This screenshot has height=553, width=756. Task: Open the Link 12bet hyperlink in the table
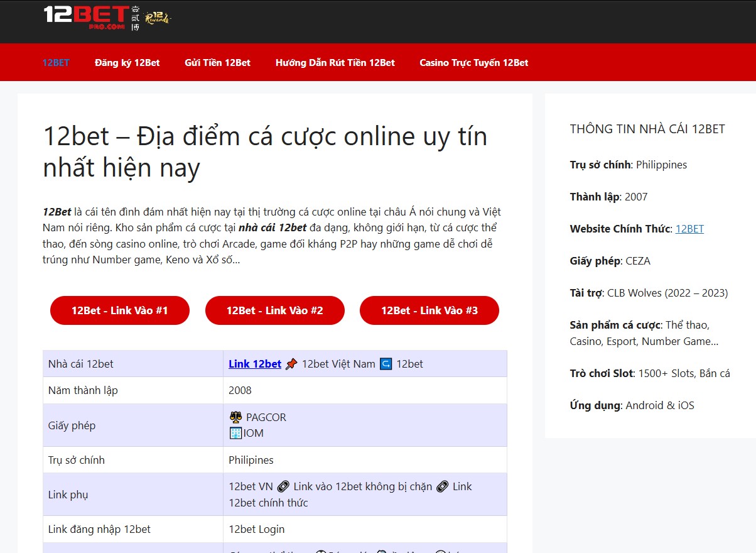click(254, 363)
